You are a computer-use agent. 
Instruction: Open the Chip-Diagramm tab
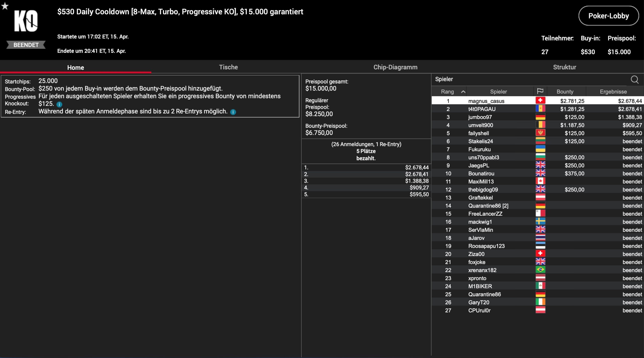tap(395, 67)
